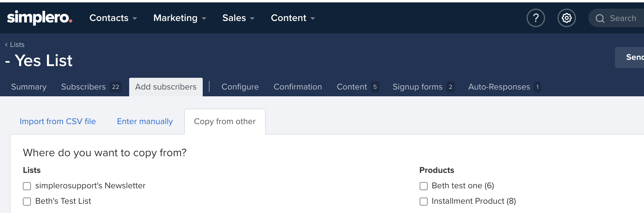Expand the Contacts dropdown menu

[x=113, y=18]
